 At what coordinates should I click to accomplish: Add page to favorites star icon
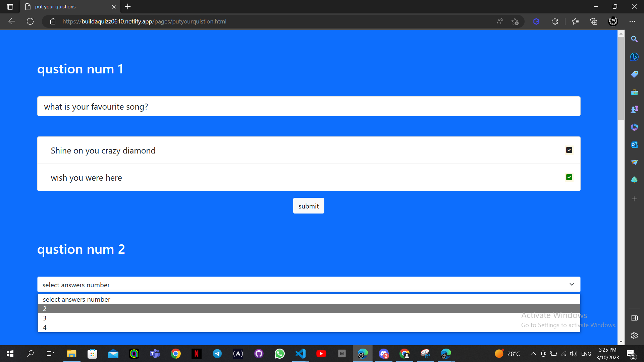(x=515, y=21)
